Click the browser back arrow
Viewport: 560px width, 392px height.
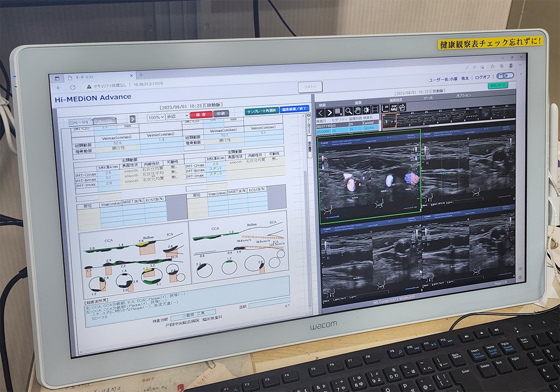pyautogui.click(x=59, y=88)
